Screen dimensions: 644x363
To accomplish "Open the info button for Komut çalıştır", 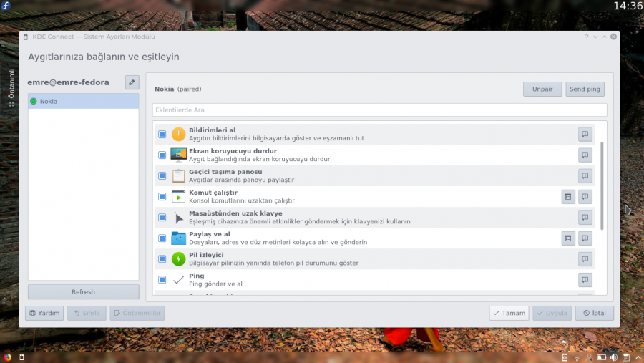I will pyautogui.click(x=585, y=196).
